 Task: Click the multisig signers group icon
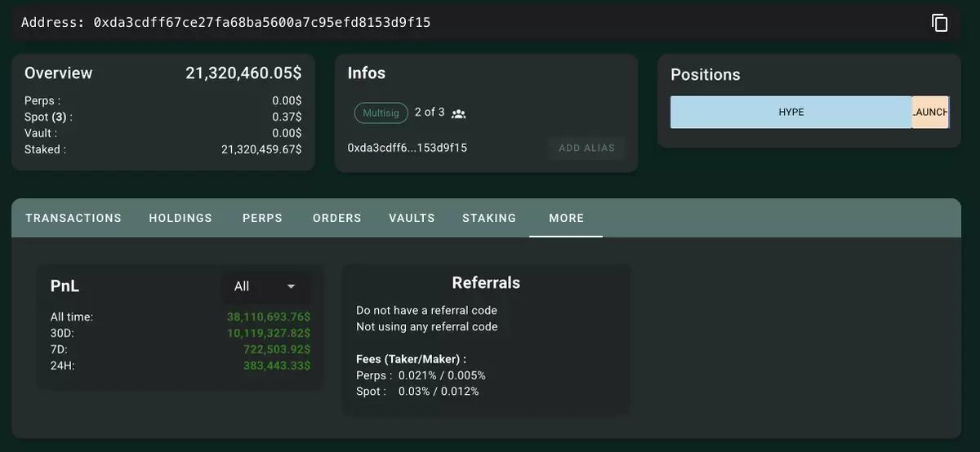458,113
